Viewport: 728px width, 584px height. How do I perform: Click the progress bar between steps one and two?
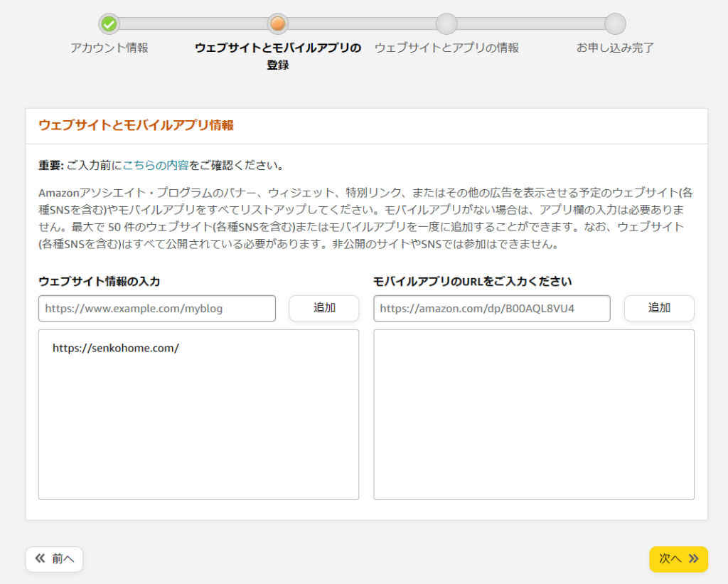click(x=193, y=24)
